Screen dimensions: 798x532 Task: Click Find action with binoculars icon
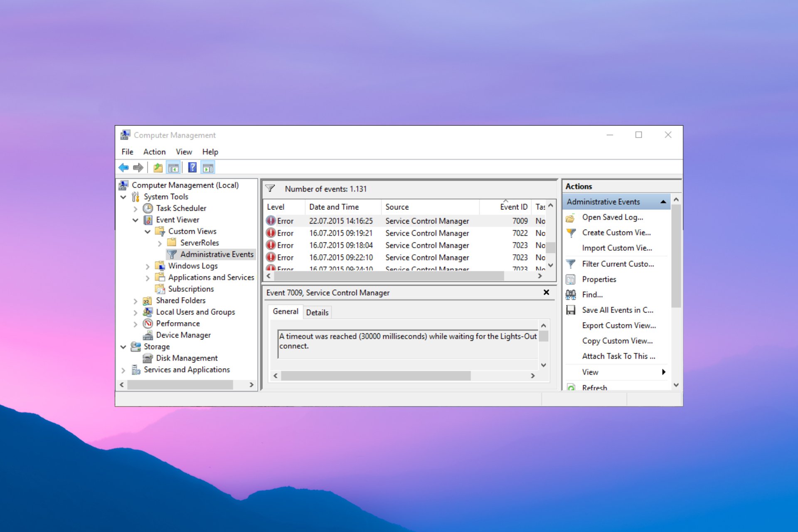[x=592, y=295]
